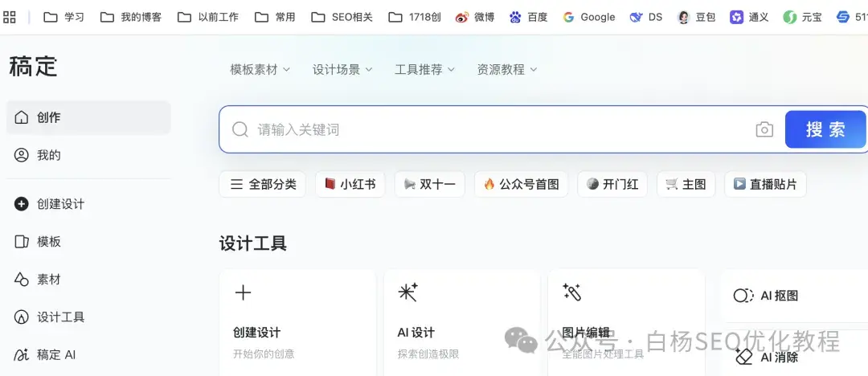The width and height of the screenshot is (868, 376).
Task: Select the 公众号首图 category tag
Action: [x=521, y=184]
